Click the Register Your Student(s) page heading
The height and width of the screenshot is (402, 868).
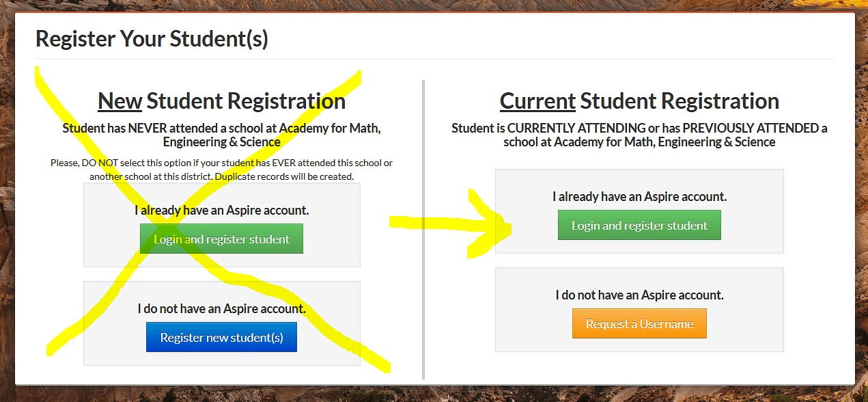click(x=152, y=38)
